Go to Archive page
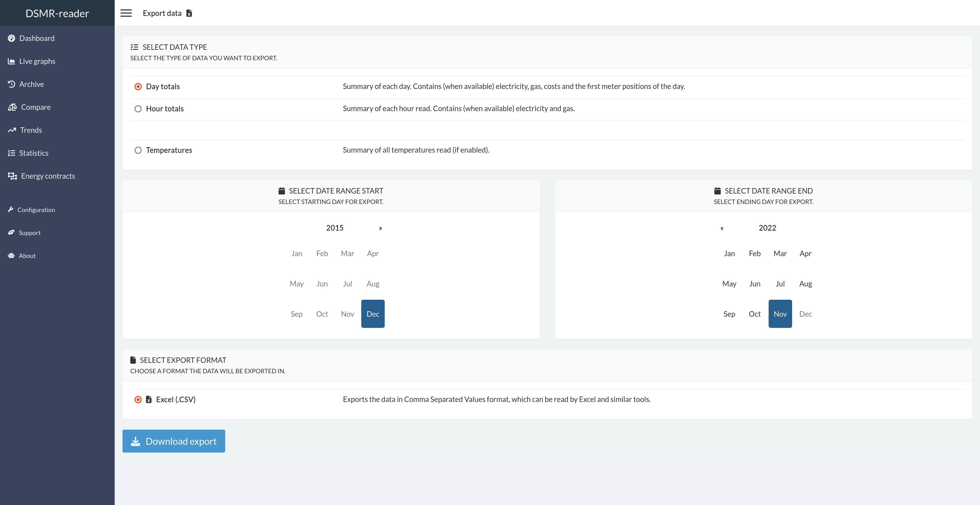 coord(57,84)
